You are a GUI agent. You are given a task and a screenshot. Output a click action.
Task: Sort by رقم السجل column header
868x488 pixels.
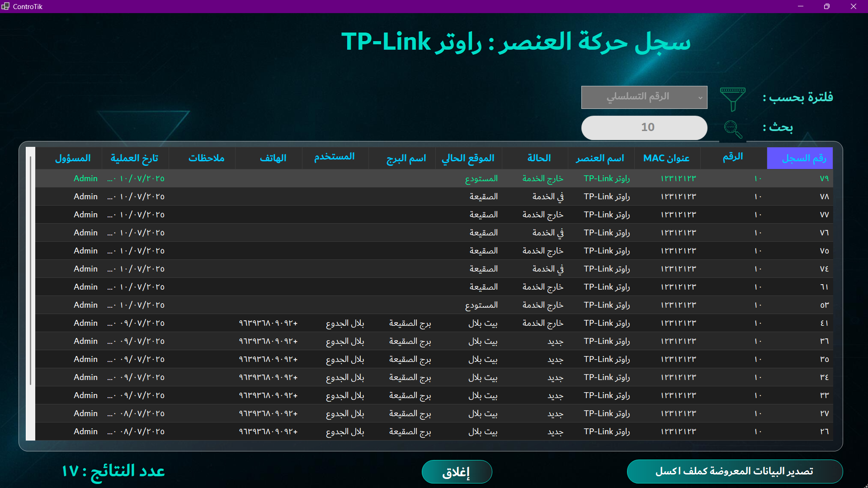800,158
